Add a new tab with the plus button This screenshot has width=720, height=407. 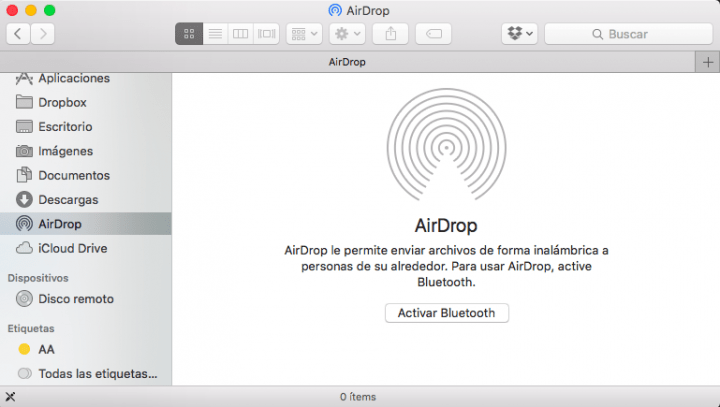708,62
